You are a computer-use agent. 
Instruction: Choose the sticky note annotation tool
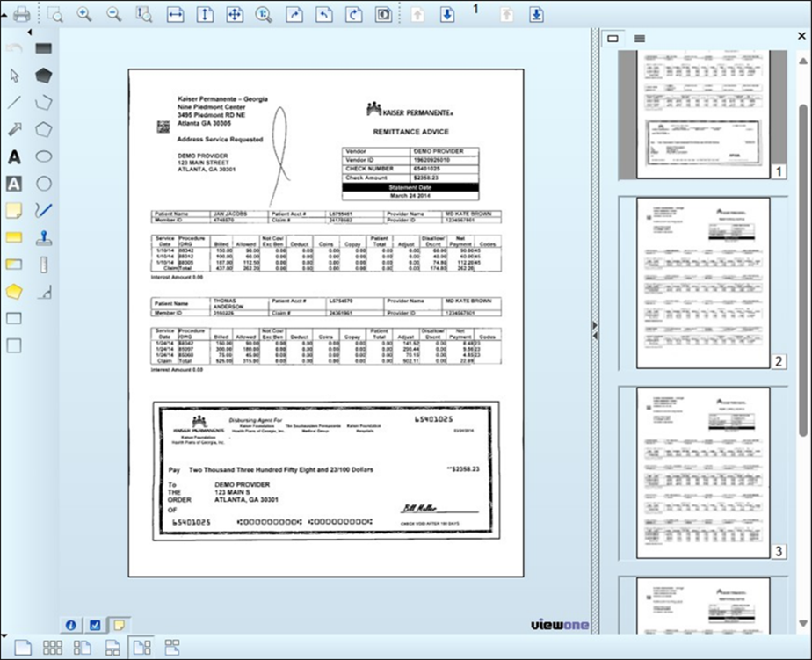(x=14, y=210)
